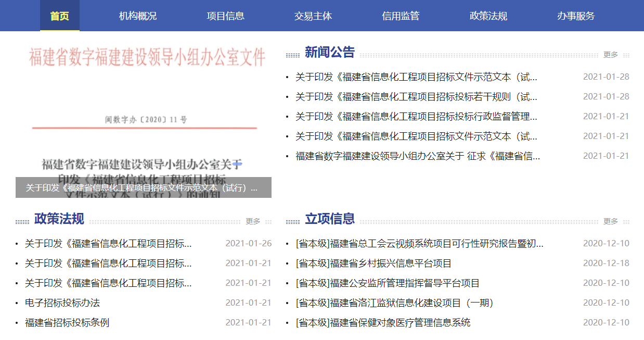Open 福建省乡村振兴信息平台项目 entry
The height and width of the screenshot is (340, 644).
[x=373, y=263]
